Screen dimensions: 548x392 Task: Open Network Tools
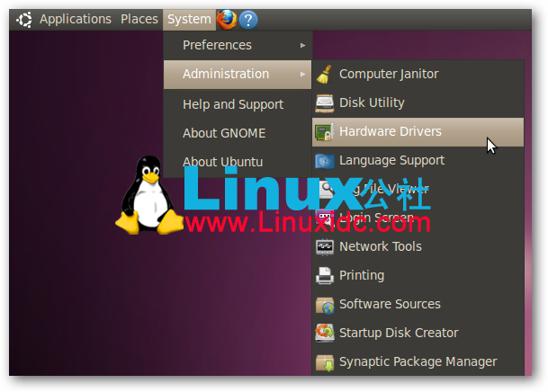click(x=418, y=246)
